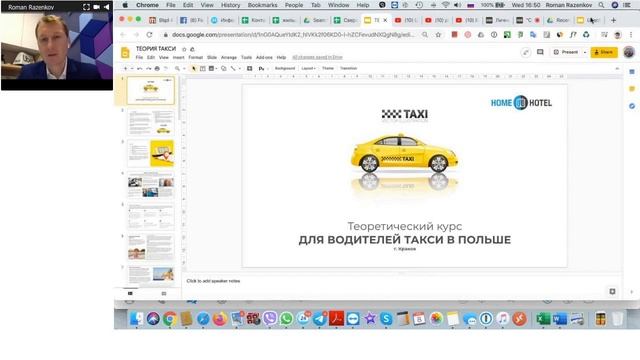Viewport: 640px width, 360px height.
Task: Open Finder from the Dock
Action: (136, 319)
